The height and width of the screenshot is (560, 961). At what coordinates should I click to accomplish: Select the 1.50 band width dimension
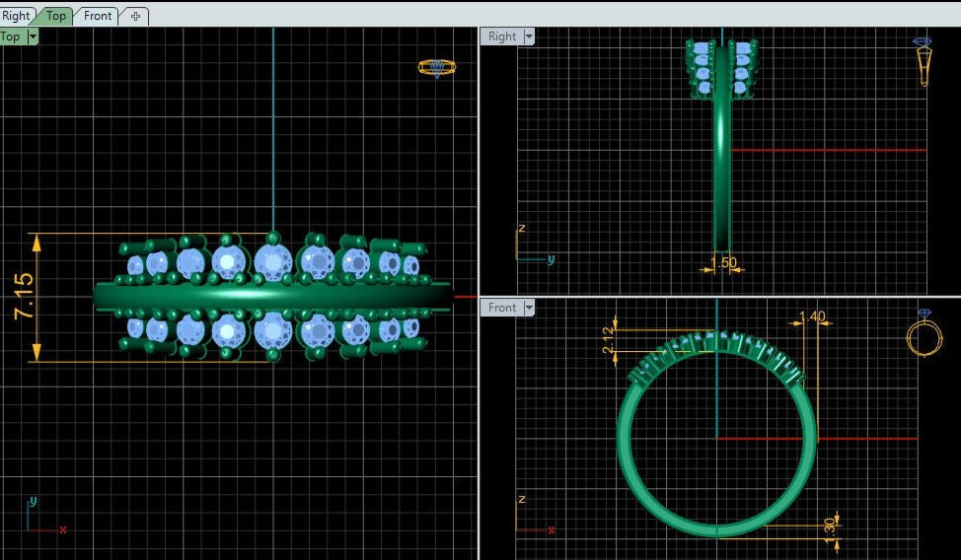(x=723, y=263)
